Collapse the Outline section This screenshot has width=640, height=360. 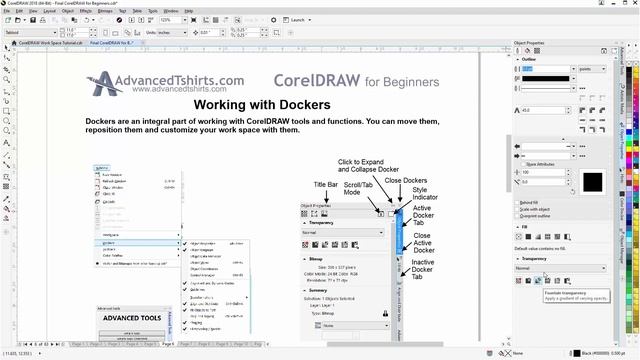(x=518, y=60)
